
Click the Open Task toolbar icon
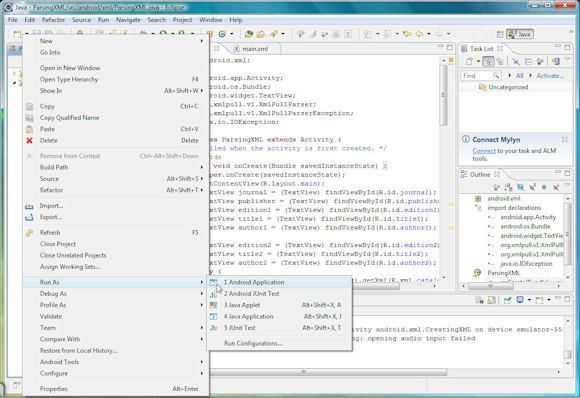[x=261, y=34]
